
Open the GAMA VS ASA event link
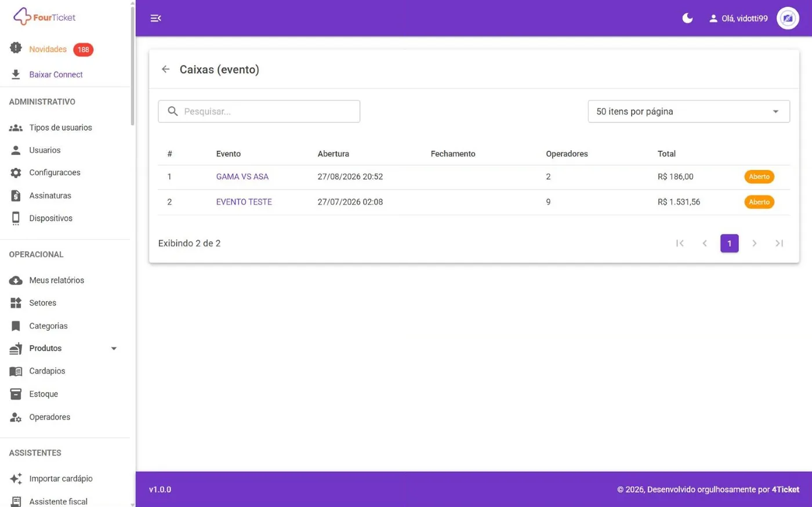[x=242, y=177]
